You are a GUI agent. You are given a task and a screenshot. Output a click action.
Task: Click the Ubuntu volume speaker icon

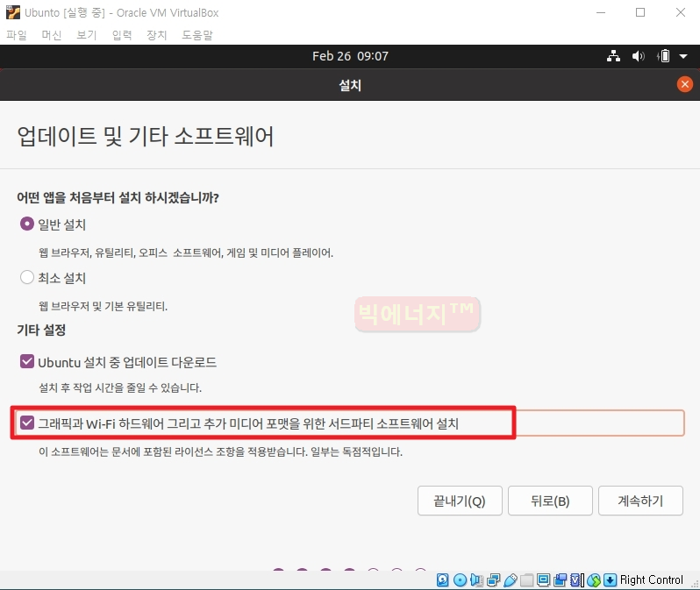click(639, 56)
